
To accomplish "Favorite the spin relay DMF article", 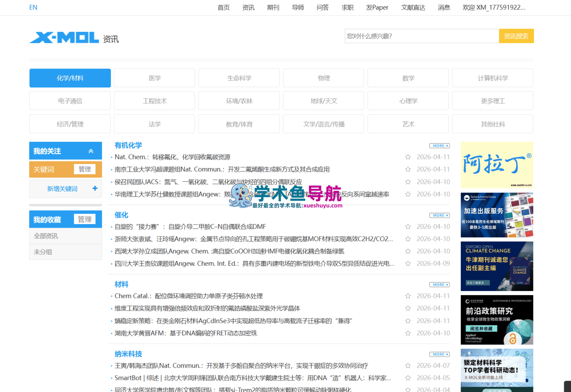I will (x=408, y=227).
